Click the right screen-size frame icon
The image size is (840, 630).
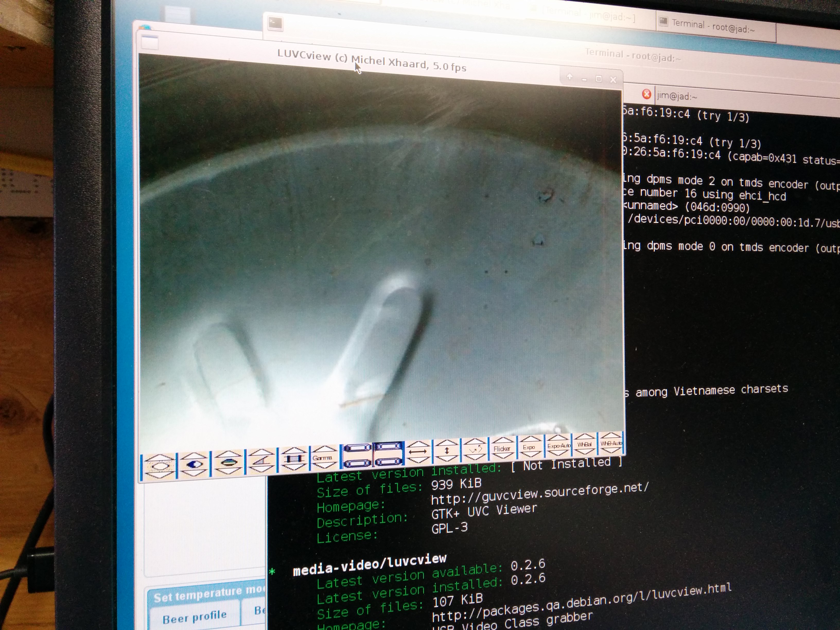(x=388, y=453)
